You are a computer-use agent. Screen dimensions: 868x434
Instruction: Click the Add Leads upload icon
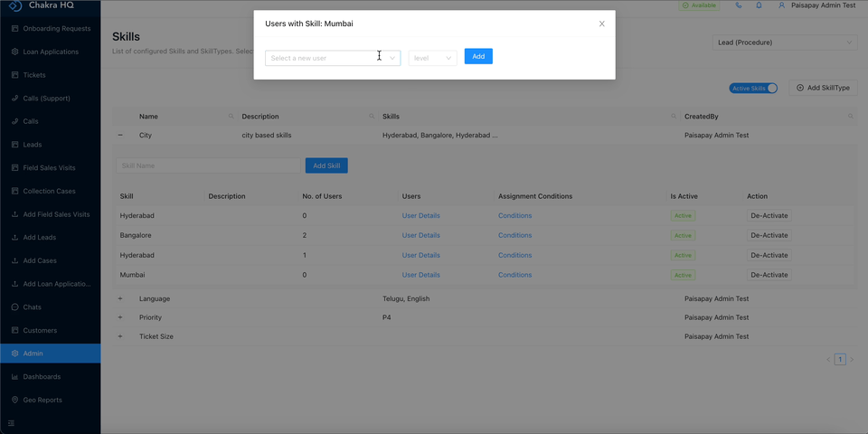pos(15,238)
